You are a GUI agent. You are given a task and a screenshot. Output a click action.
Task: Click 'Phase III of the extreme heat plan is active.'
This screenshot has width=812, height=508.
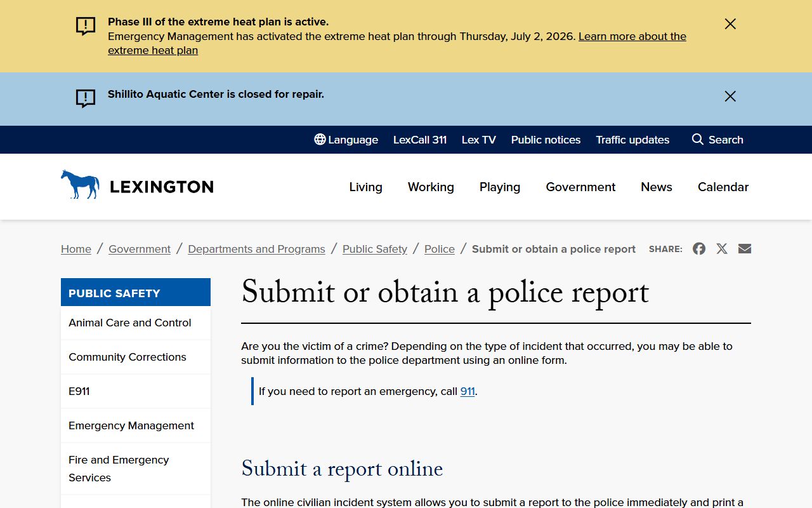pos(218,22)
